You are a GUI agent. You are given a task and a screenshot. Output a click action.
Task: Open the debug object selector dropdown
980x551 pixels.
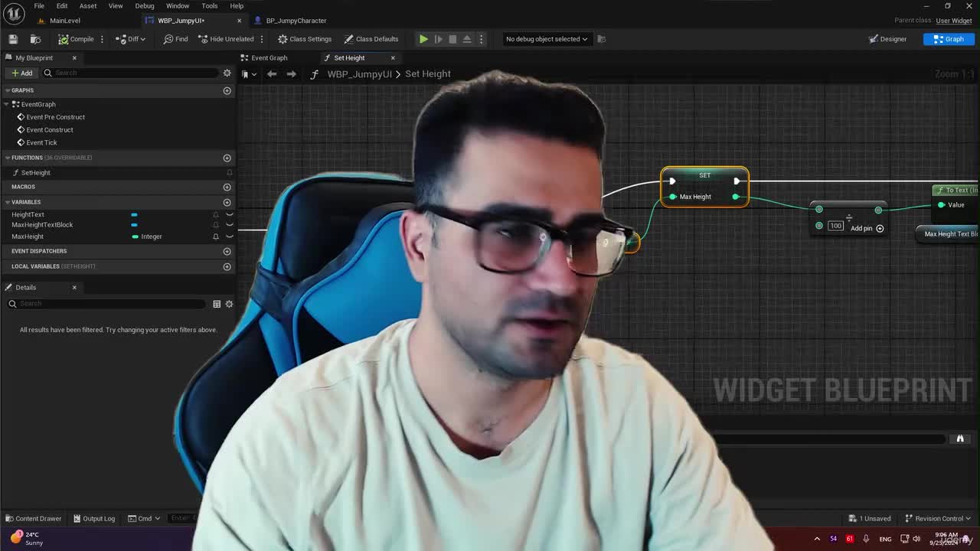pyautogui.click(x=547, y=39)
